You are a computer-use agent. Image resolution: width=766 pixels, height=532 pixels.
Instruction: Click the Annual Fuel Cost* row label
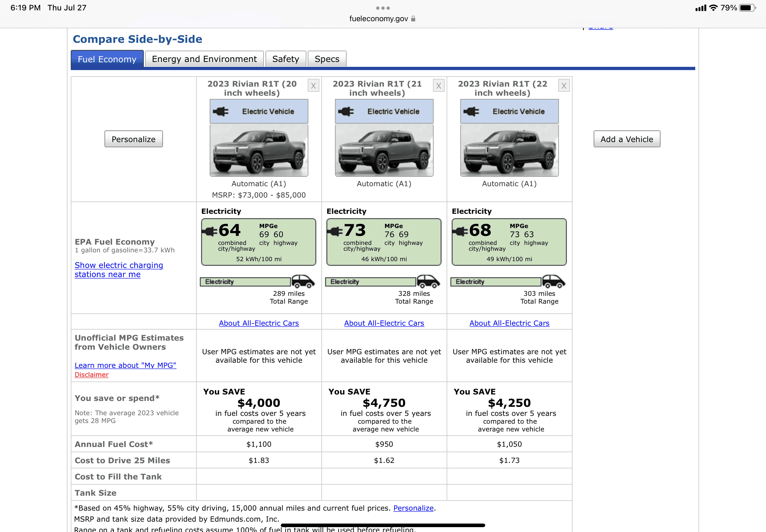(114, 444)
